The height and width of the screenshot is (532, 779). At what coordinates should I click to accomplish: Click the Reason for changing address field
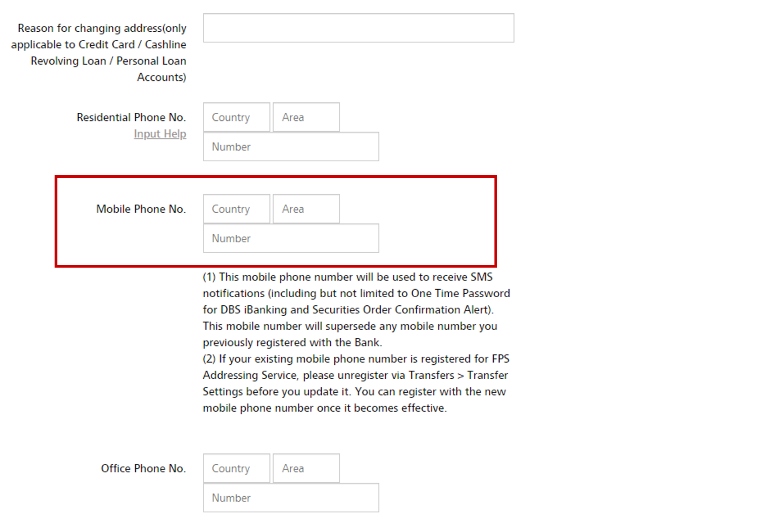358,28
